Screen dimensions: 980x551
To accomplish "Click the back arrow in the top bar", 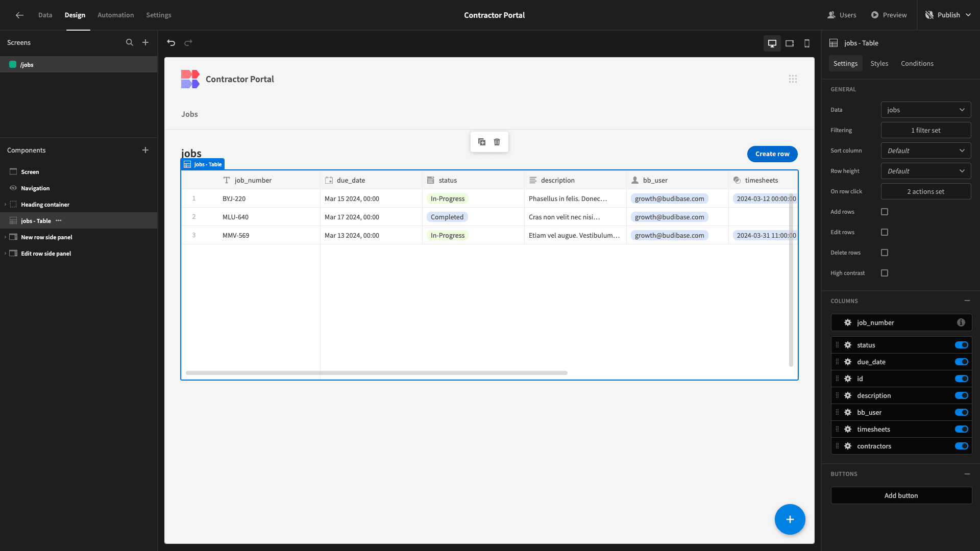I will click(19, 15).
